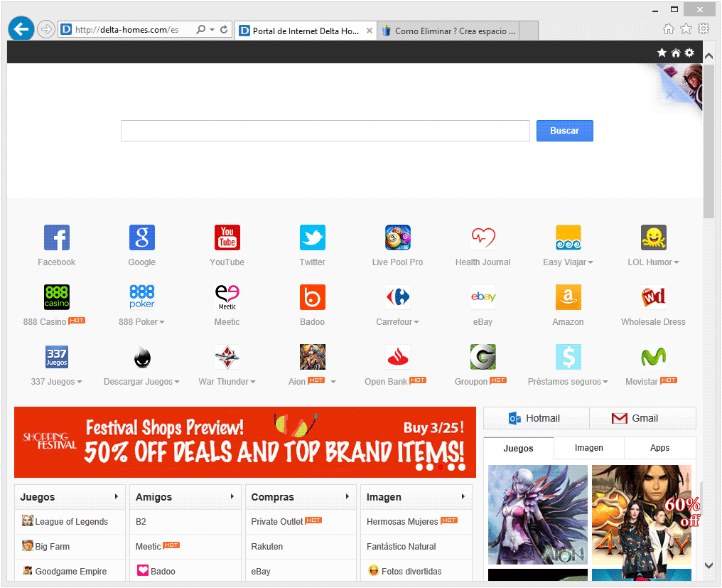This screenshot has height=588, width=722.
Task: Open the 888 Poker icon
Action: (142, 296)
